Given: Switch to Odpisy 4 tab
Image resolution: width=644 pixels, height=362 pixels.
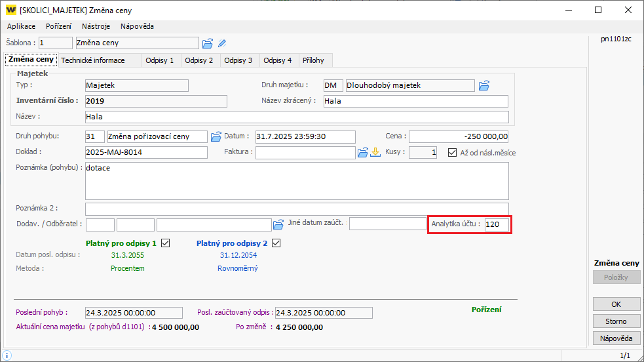Looking at the screenshot, I should point(279,60).
